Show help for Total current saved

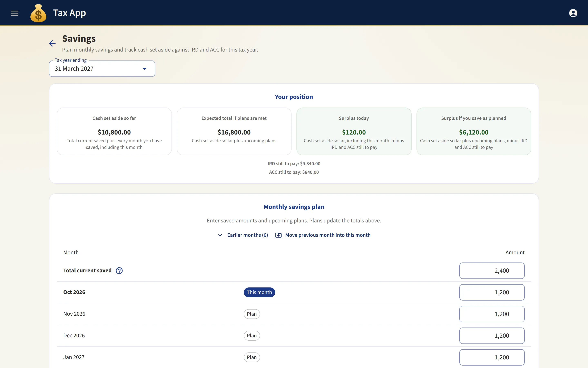[119, 271]
